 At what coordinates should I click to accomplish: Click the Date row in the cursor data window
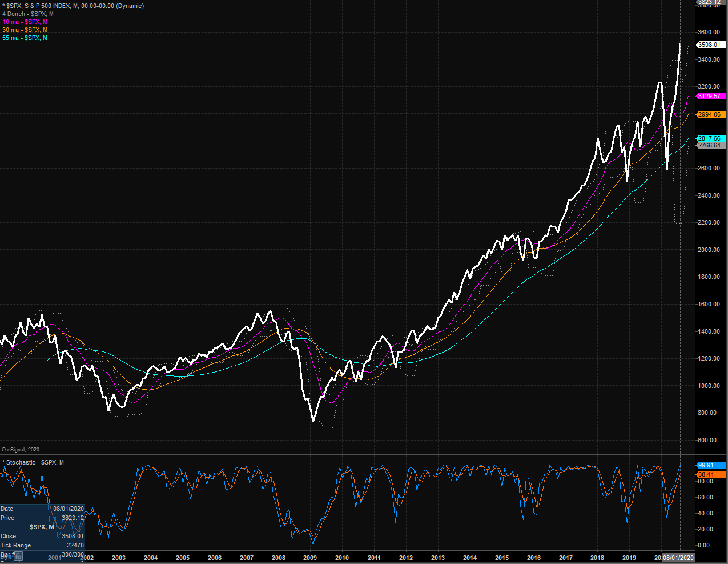point(42,509)
